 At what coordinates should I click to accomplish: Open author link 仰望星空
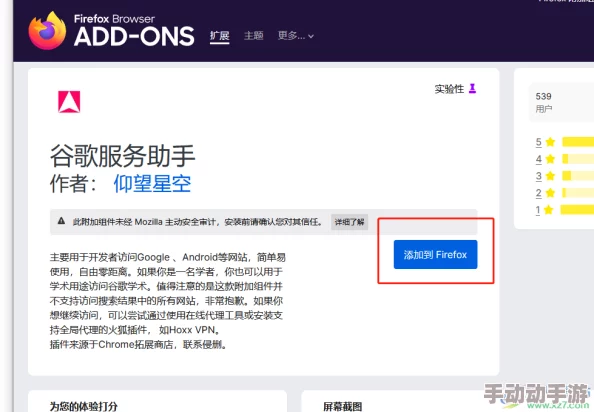coord(152,184)
